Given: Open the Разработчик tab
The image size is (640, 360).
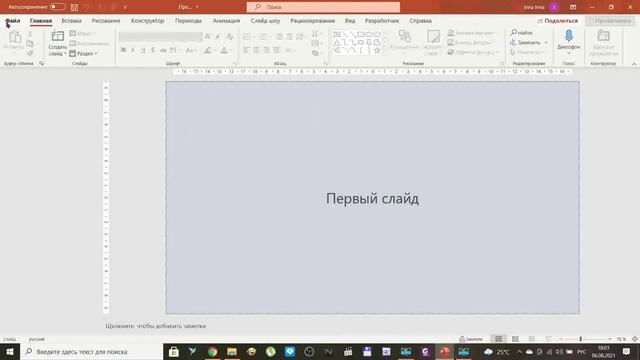Looking at the screenshot, I should click(x=382, y=21).
